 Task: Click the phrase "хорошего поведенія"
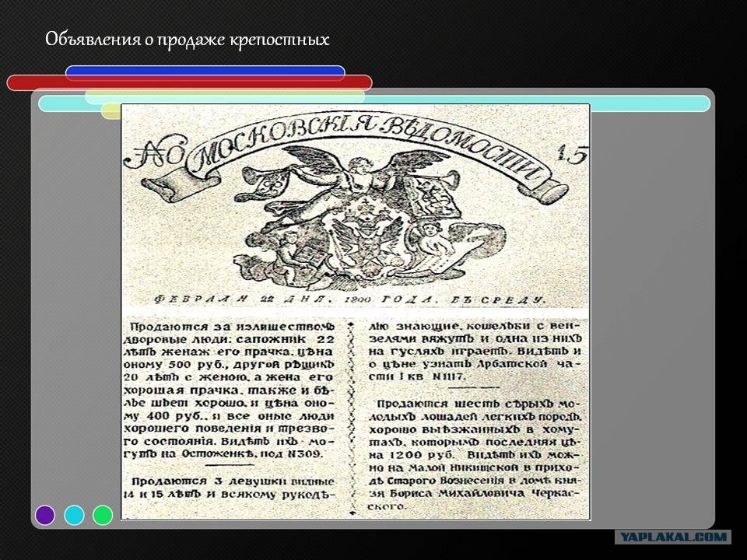195,428
